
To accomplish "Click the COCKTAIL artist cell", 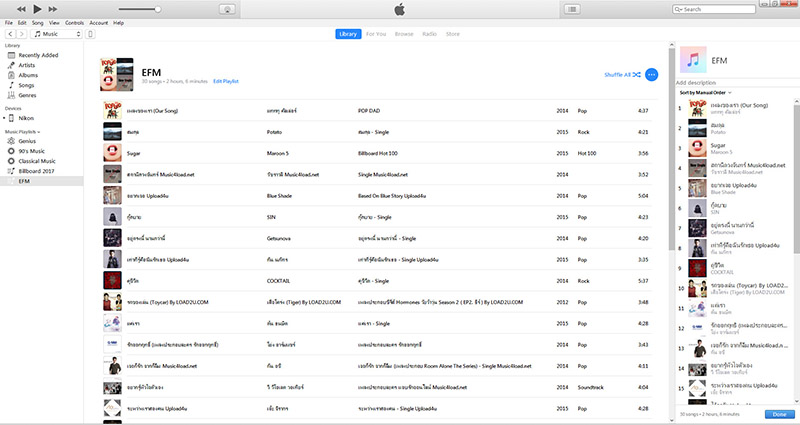I will point(278,281).
